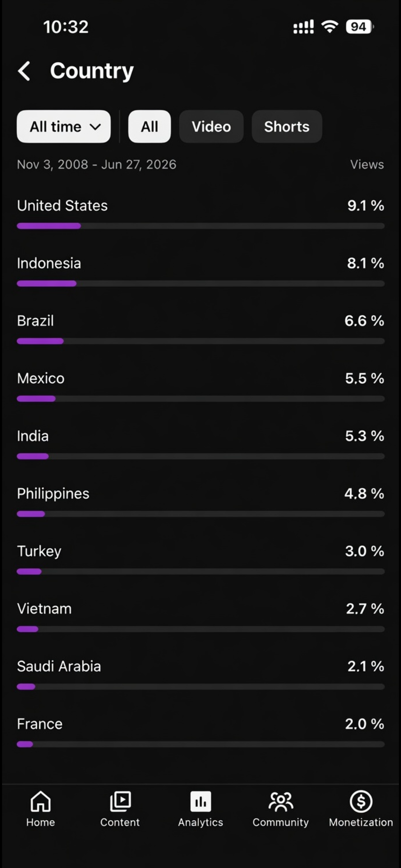Screen dimensions: 401x868
Task: Tap the back arrow icon
Action: tap(24, 71)
